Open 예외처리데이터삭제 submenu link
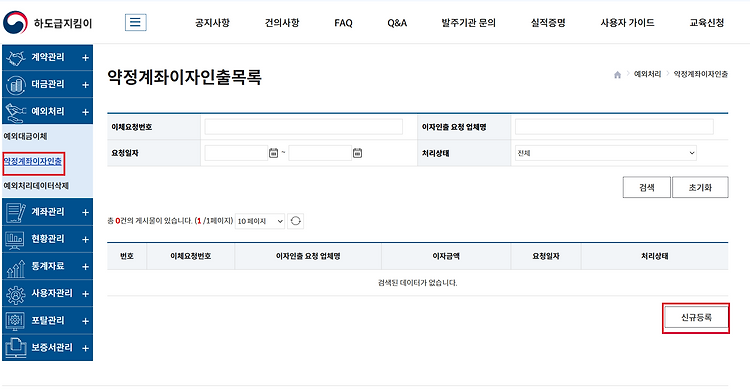This screenshot has height=390, width=750. [x=36, y=186]
